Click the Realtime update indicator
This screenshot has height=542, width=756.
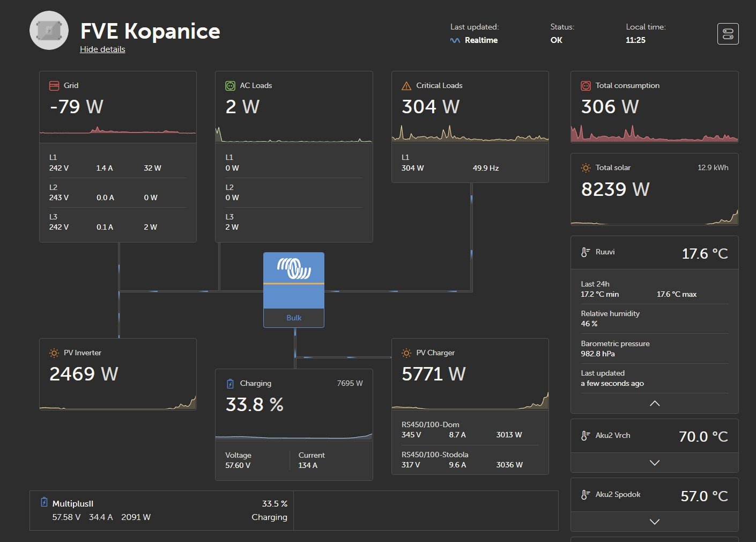474,40
